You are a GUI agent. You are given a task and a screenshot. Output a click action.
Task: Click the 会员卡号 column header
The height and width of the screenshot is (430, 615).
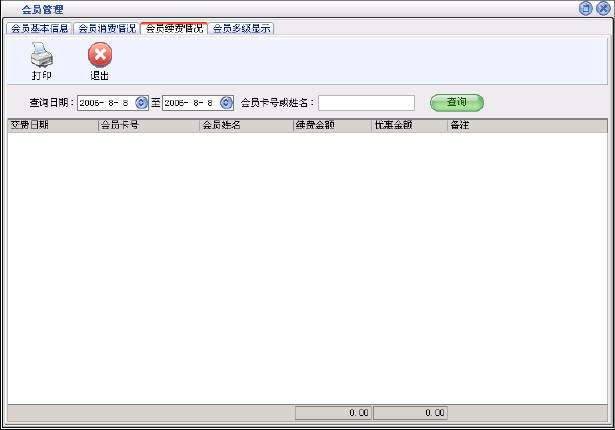click(x=148, y=126)
